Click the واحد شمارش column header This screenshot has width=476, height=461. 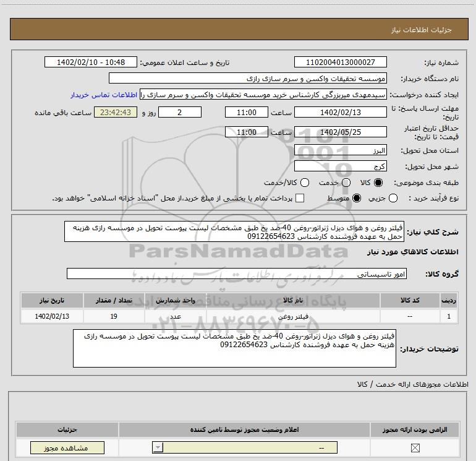pos(176,300)
